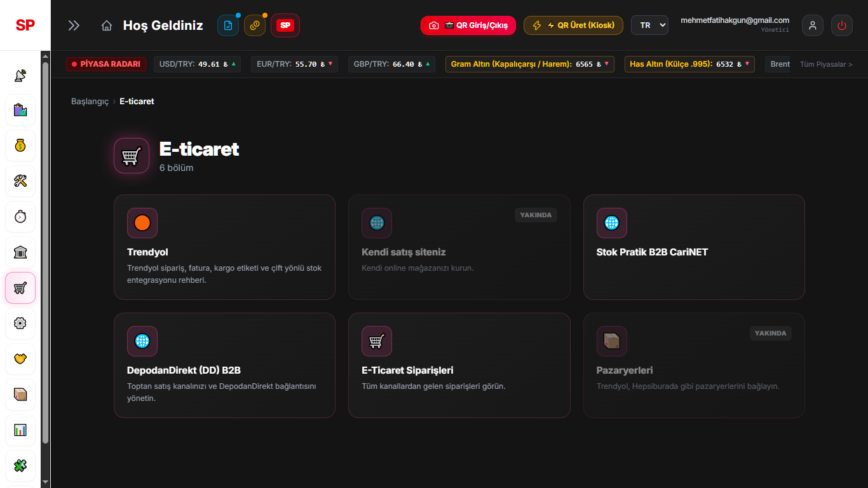Screen dimensions: 868x488
Task: Click the red power logout icon
Action: (842, 25)
